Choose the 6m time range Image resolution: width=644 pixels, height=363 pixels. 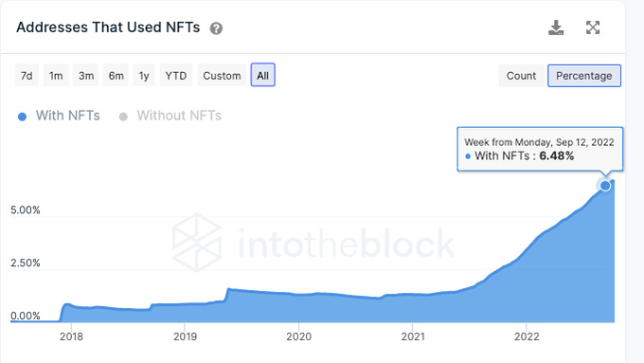(116, 76)
